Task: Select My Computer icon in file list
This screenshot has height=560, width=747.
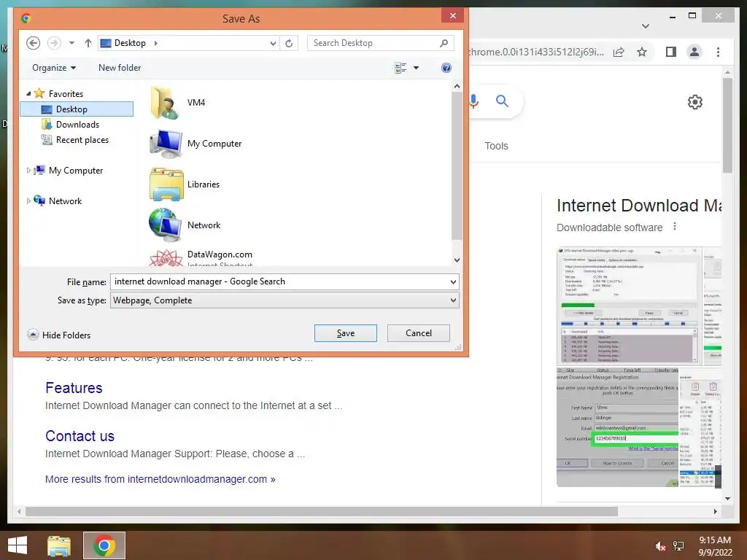Action: [x=166, y=144]
